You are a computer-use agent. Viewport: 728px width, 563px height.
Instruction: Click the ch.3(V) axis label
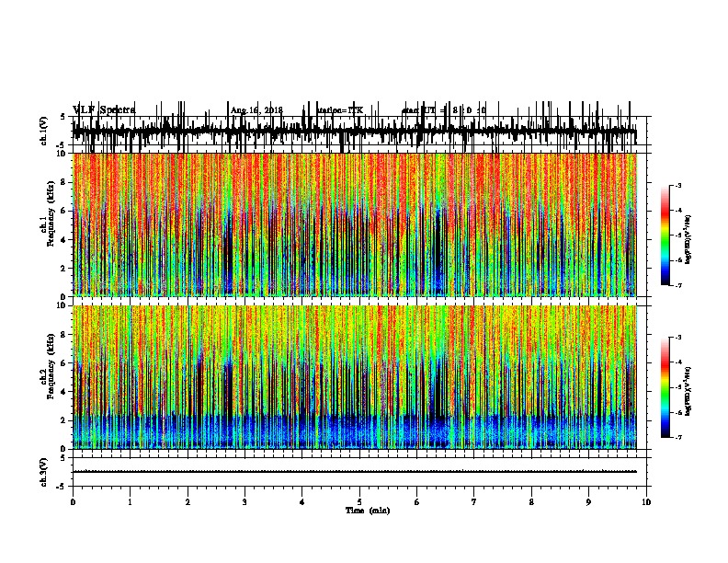tap(43, 472)
